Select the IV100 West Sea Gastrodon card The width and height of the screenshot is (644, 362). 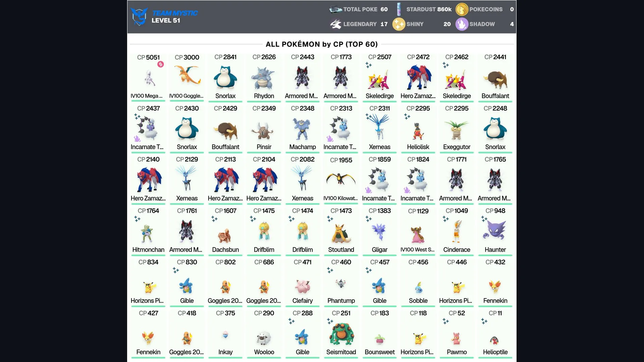coord(418,232)
